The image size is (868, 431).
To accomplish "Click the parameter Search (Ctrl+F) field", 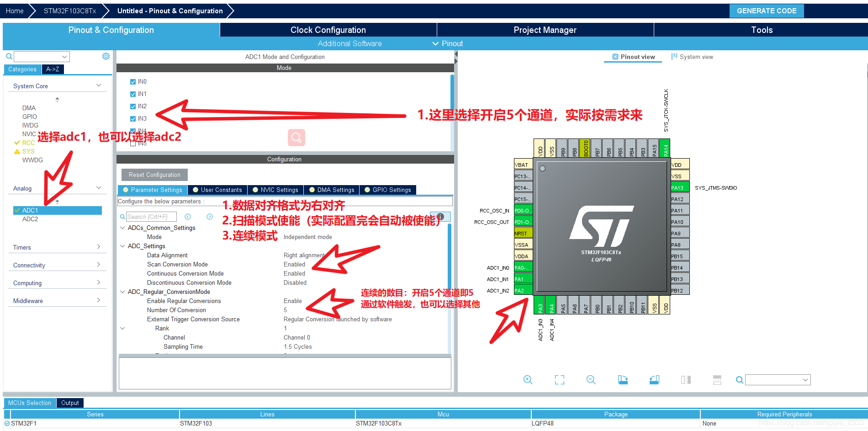I will click(151, 217).
